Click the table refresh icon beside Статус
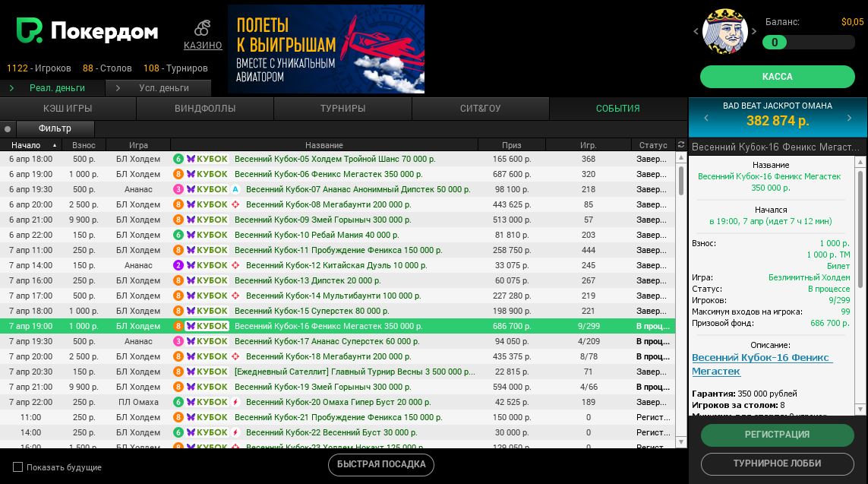 click(681, 145)
